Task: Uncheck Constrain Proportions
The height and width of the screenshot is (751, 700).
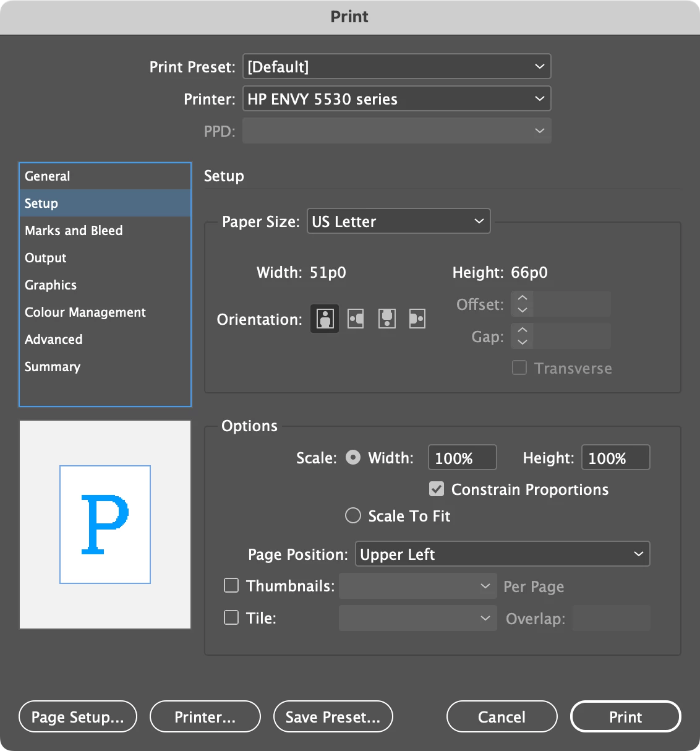Action: (437, 489)
